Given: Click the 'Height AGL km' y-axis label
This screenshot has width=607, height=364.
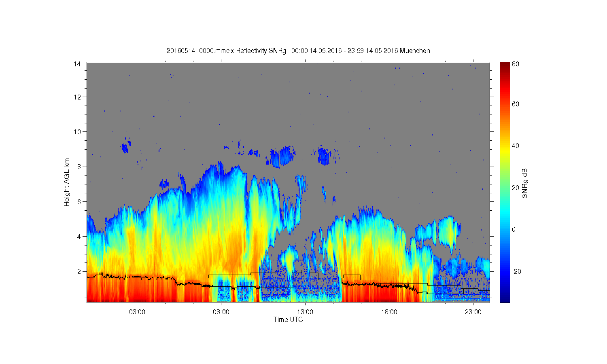Looking at the screenshot, I should pyautogui.click(x=67, y=182).
